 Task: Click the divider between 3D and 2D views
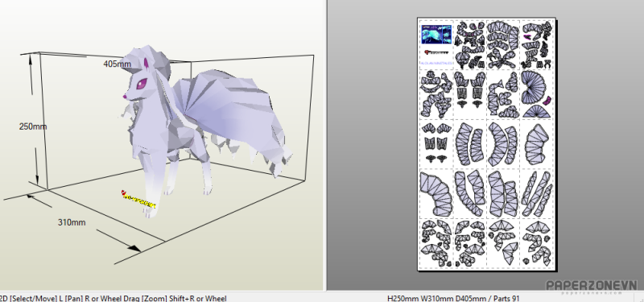coord(325,145)
